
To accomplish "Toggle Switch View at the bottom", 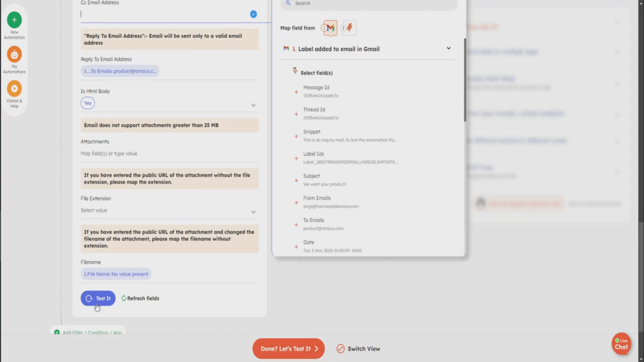I will [x=358, y=349].
